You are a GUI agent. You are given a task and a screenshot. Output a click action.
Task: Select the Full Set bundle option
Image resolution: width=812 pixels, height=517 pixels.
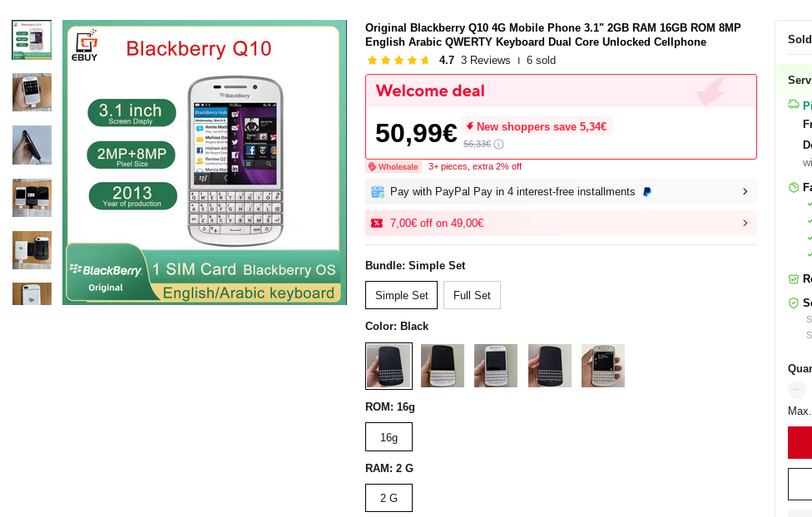472,295
